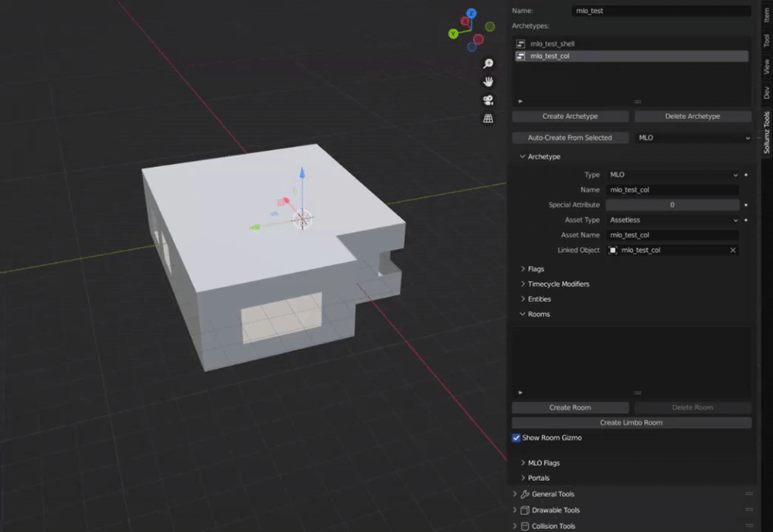Expand the archetypes list filter triangle
This screenshot has width=773, height=532.
pos(520,101)
